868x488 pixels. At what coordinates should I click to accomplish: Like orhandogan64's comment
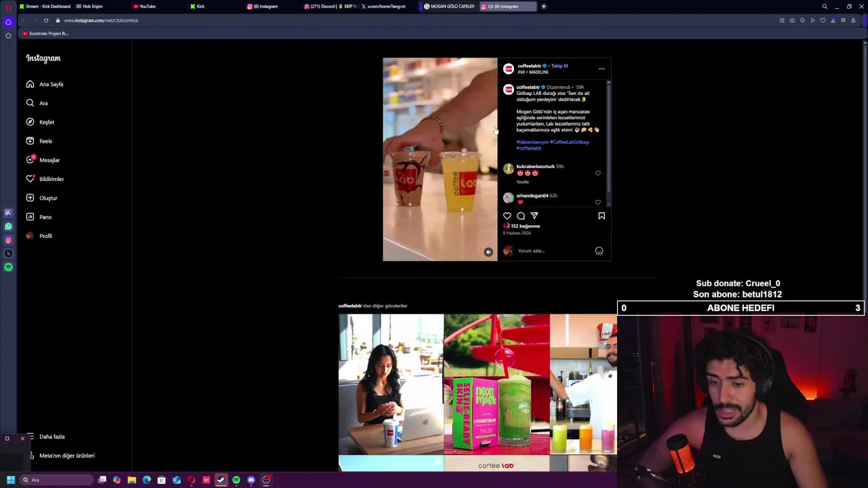(598, 202)
